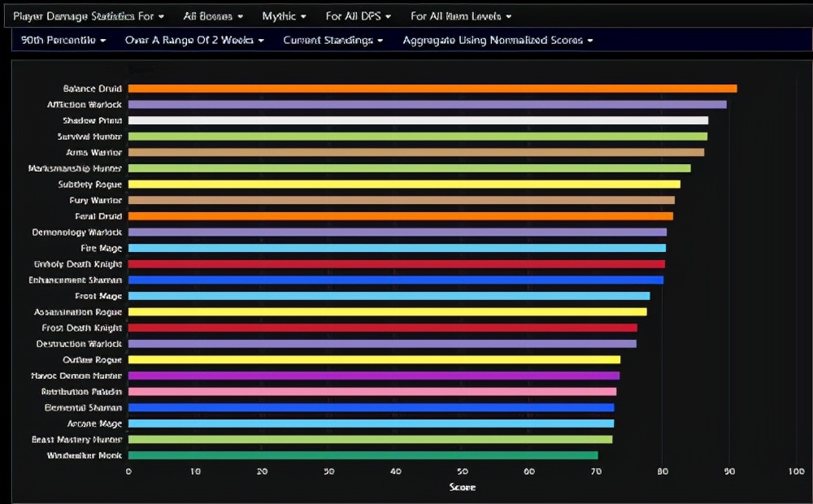This screenshot has width=813, height=504.
Task: Click the Feral Druid label
Action: click(98, 216)
